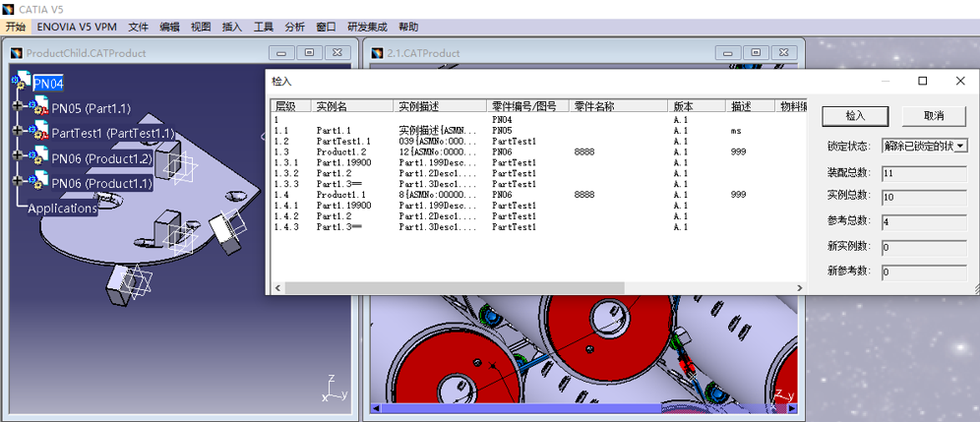Open the 研发集成 menu

368,27
